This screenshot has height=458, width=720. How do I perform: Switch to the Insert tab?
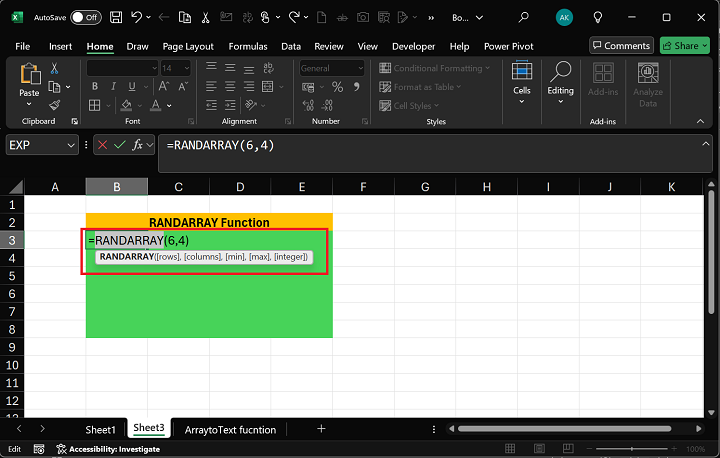60,46
